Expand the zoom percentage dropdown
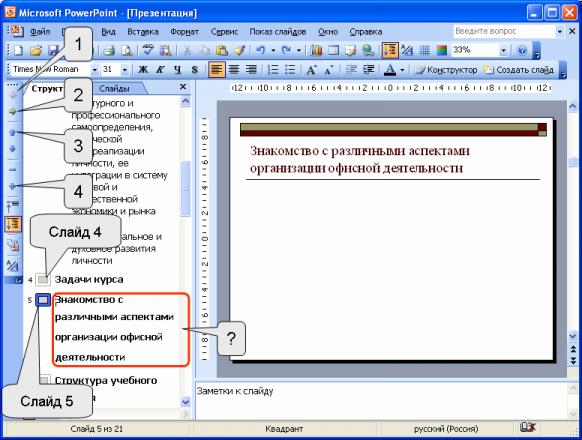This screenshot has height=440, width=582. [x=503, y=50]
